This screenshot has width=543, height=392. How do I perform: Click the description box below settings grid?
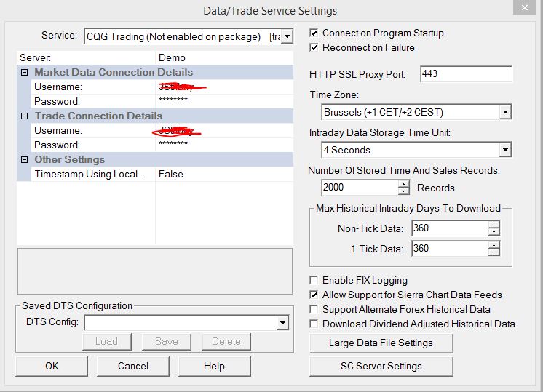(x=155, y=271)
